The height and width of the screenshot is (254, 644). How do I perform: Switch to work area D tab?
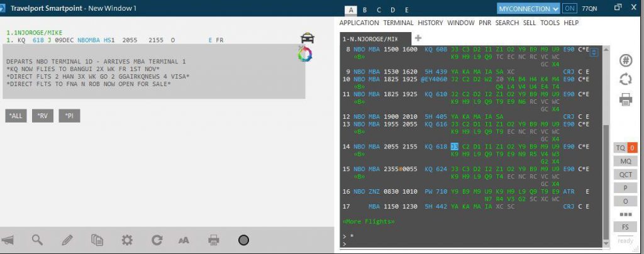(x=392, y=10)
